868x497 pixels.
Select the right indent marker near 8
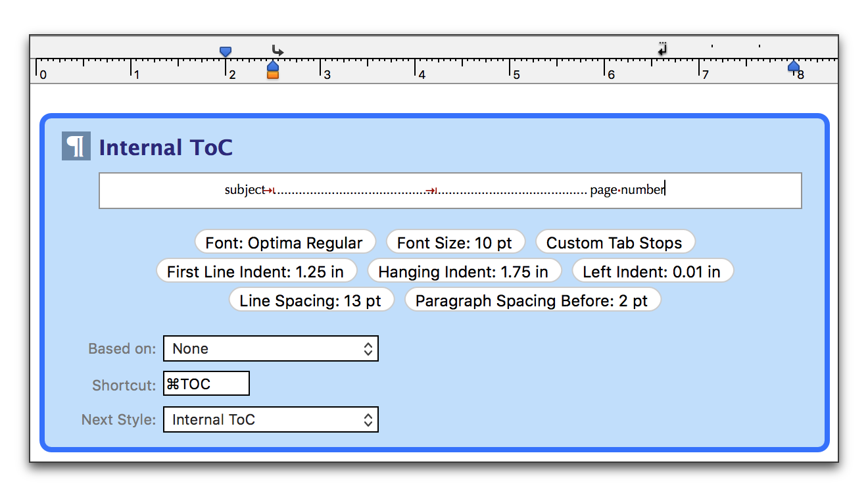(x=794, y=66)
